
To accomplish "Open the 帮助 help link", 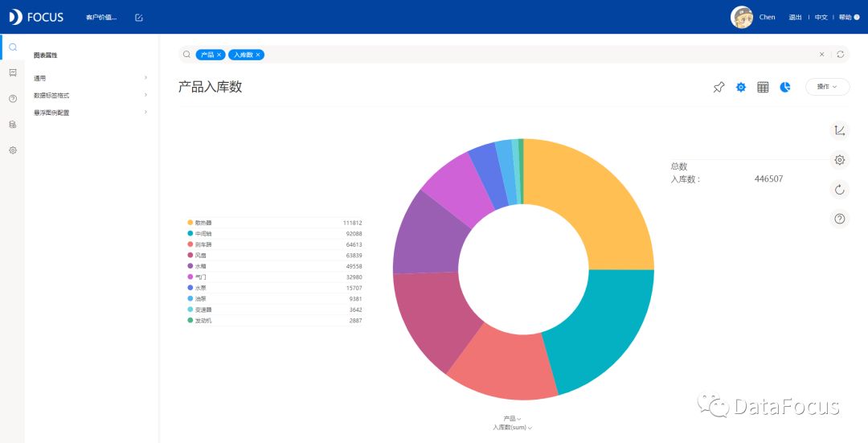I will pos(849,17).
